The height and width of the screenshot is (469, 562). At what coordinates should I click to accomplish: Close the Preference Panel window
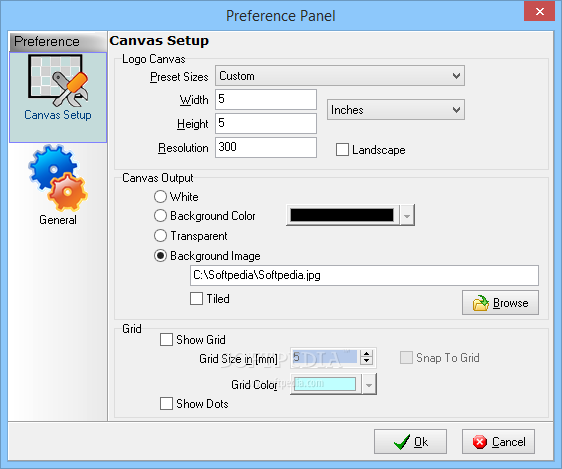pos(539,11)
